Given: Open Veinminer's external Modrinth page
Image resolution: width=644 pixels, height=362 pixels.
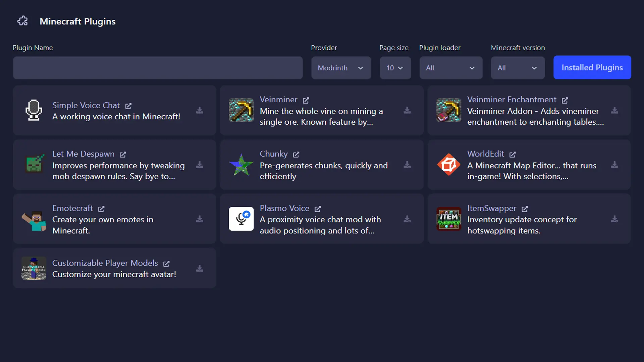Looking at the screenshot, I should pyautogui.click(x=306, y=100).
